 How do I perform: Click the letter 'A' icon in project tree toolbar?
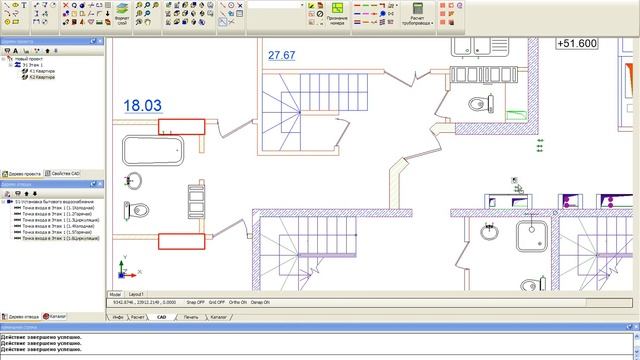[16, 51]
